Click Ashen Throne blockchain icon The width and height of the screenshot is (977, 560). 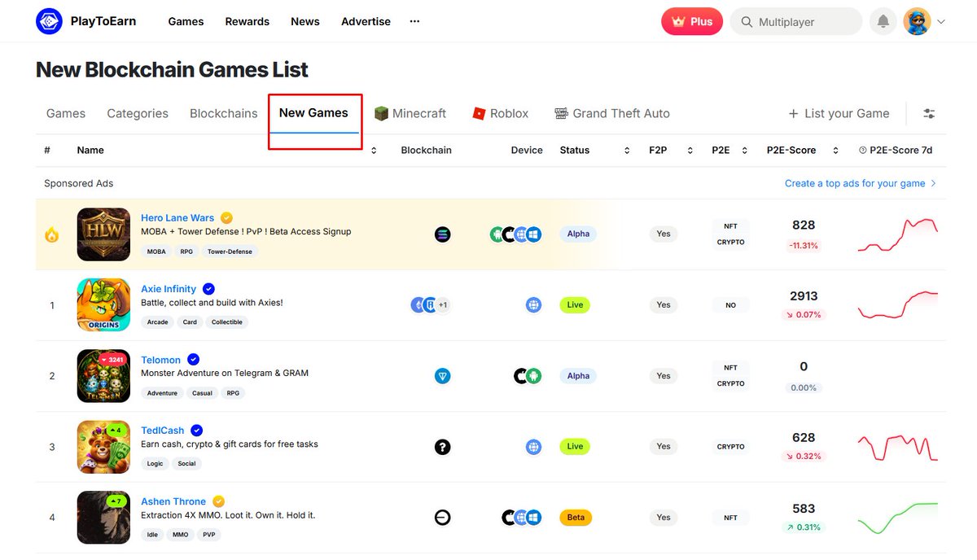coord(443,518)
